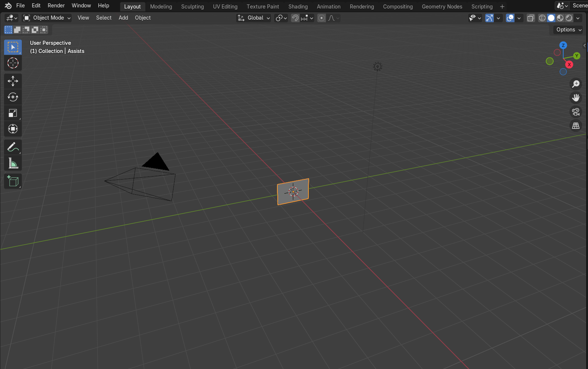Toggle X-ray display mode

click(x=531, y=18)
